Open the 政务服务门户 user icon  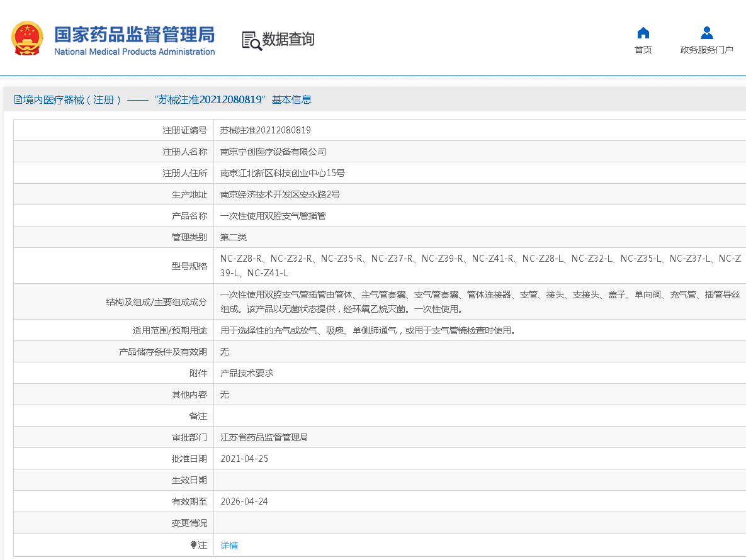pyautogui.click(x=707, y=33)
